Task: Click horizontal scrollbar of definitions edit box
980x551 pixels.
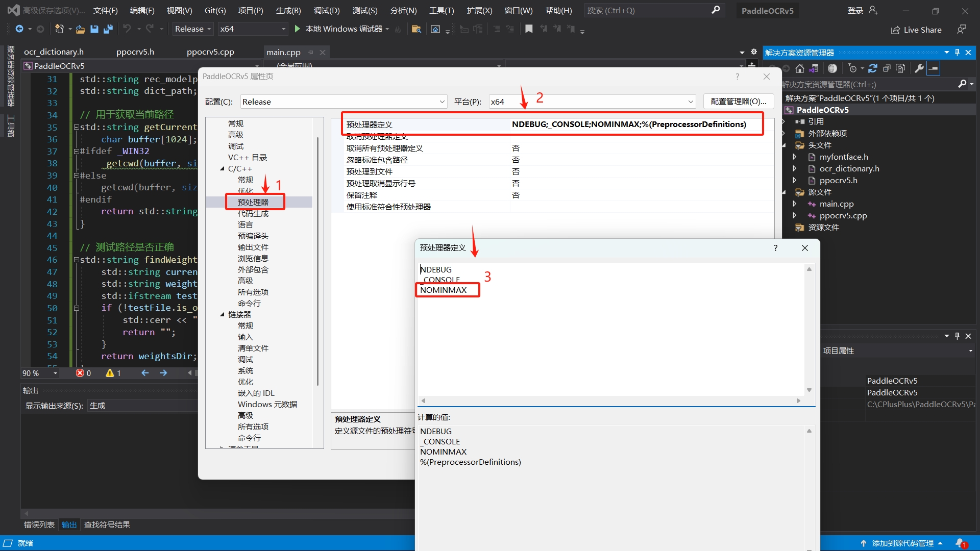Action: pos(611,400)
